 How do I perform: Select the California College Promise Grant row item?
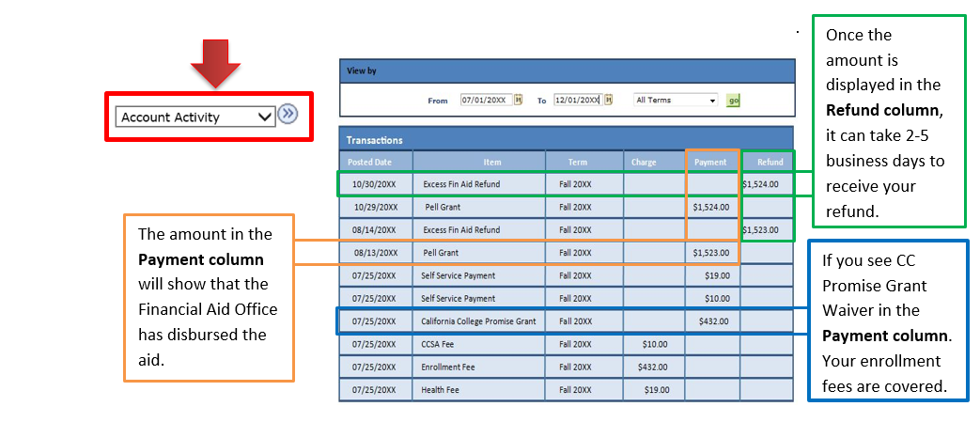click(x=479, y=321)
